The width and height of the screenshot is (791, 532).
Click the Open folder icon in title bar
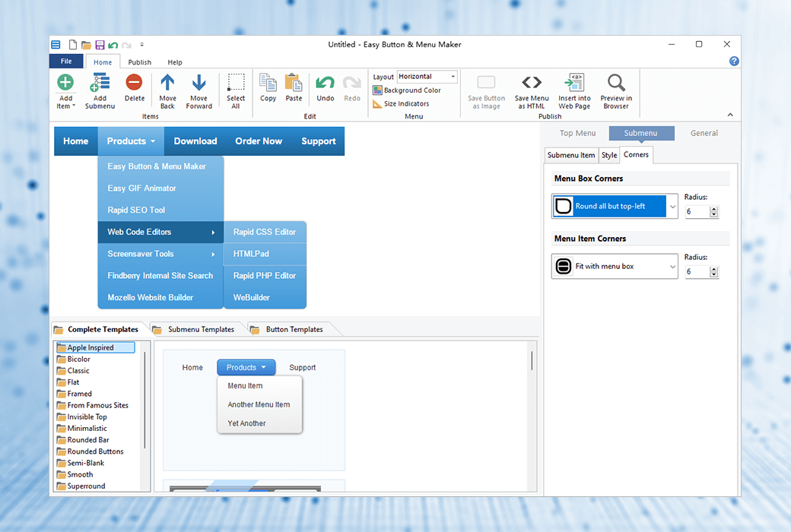click(86, 45)
